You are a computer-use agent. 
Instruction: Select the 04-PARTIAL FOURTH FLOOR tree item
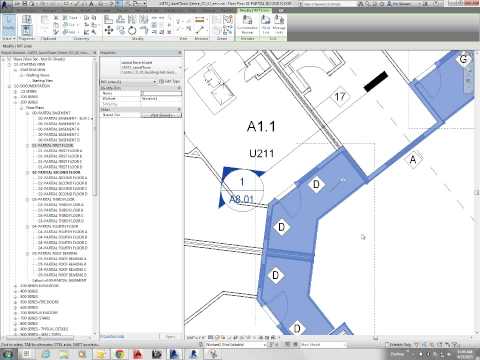(55, 226)
